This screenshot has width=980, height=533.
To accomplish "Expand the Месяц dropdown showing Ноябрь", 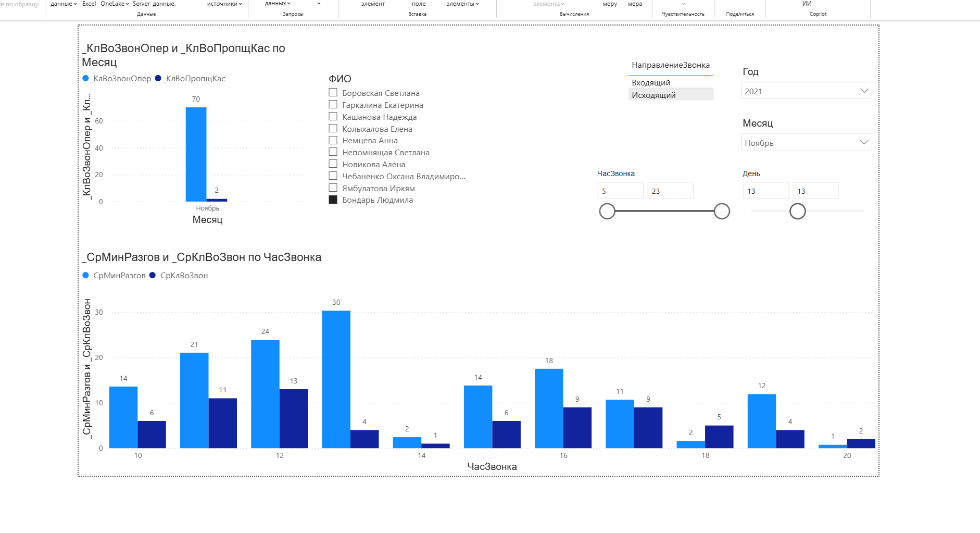I will tap(806, 142).
